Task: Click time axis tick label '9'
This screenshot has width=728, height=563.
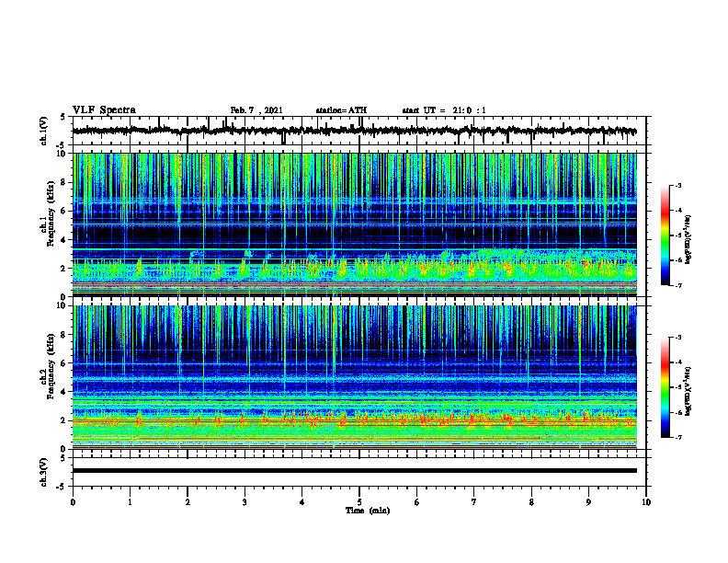Action: tap(588, 502)
